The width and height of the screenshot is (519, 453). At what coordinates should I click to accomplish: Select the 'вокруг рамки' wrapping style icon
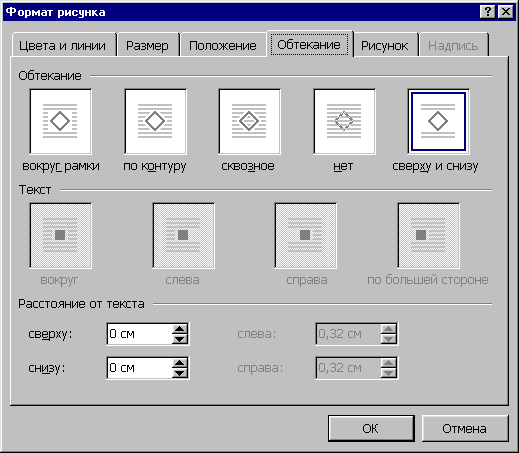(60, 122)
